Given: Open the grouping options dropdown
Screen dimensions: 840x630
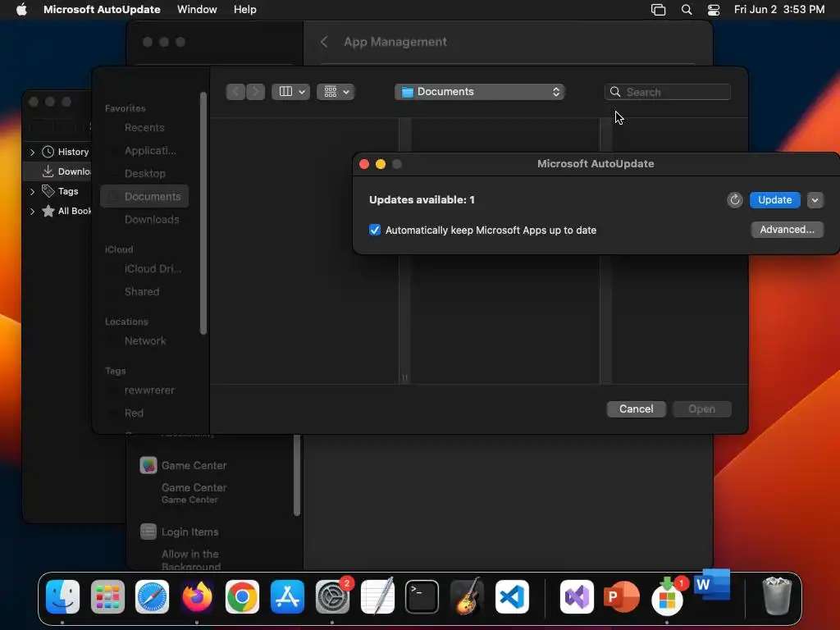Looking at the screenshot, I should pyautogui.click(x=336, y=92).
